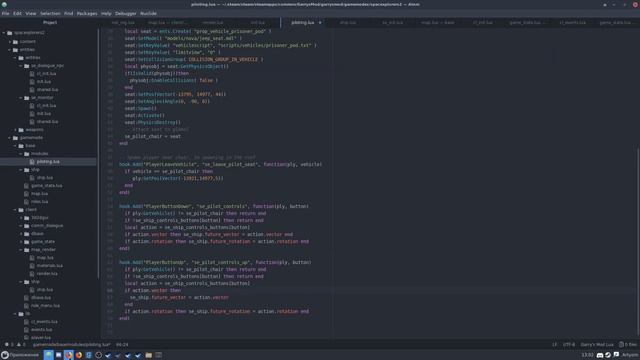Open dbase.lua file in the client folder
The image size is (640, 360).
click(41, 298)
